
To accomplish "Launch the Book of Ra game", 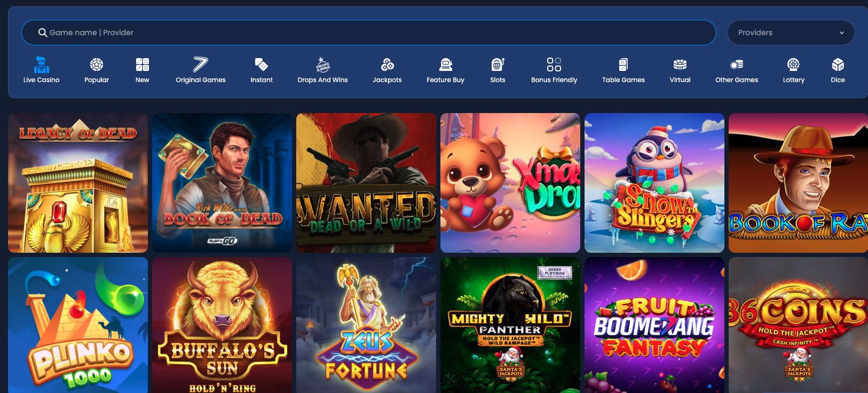I will pyautogui.click(x=798, y=183).
